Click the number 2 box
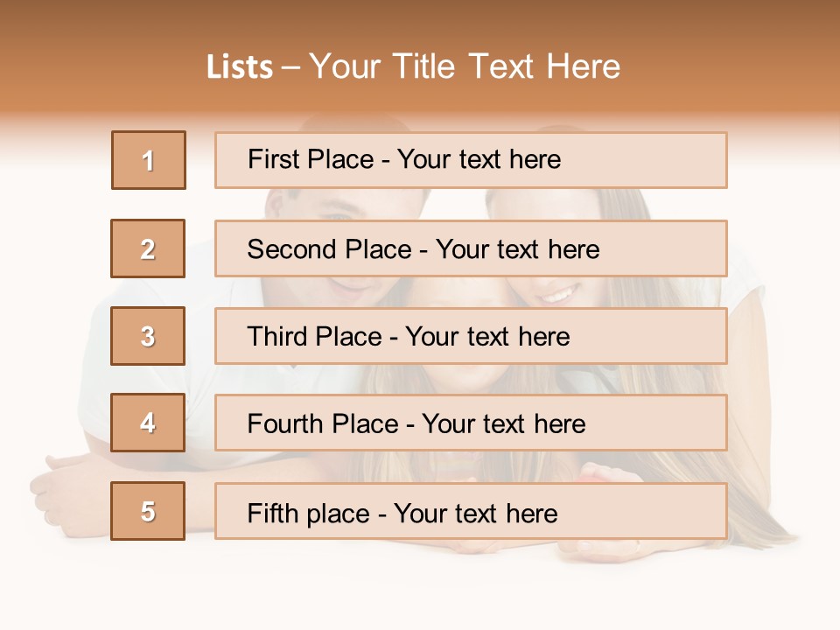The height and width of the screenshot is (630, 840). tap(148, 248)
